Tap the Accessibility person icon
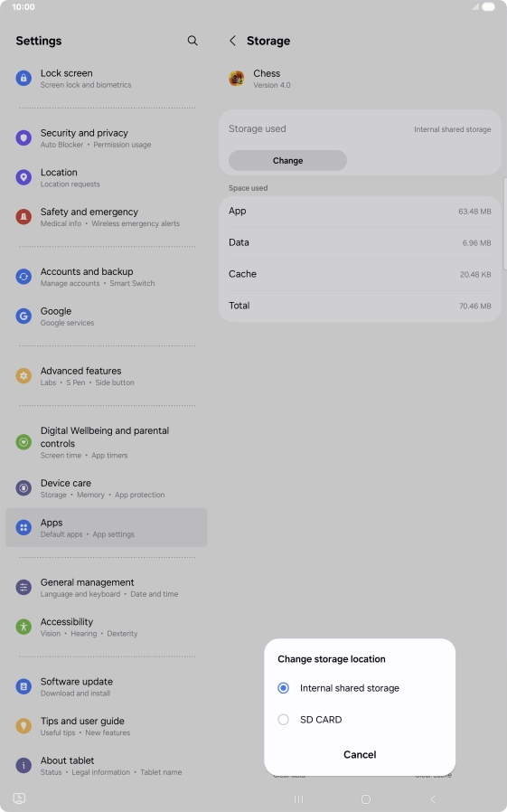Viewport: 507px width, 812px height. [x=23, y=627]
